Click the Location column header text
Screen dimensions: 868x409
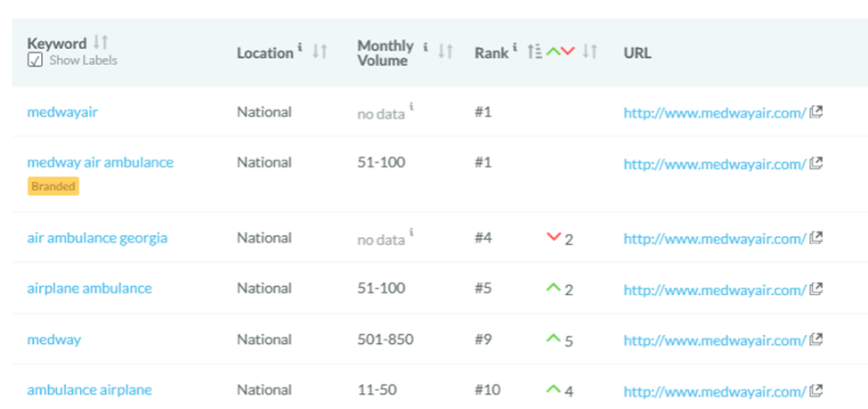tap(265, 53)
